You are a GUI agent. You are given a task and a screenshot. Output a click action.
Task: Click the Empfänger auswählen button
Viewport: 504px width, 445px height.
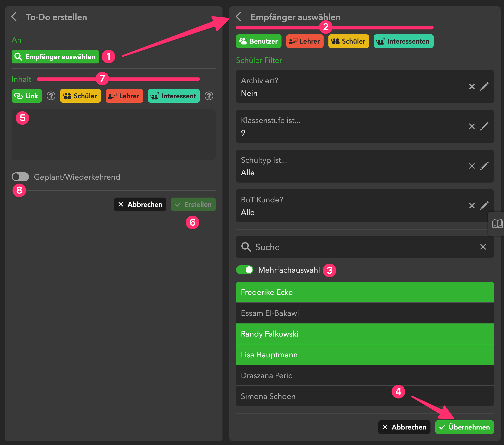click(x=55, y=57)
